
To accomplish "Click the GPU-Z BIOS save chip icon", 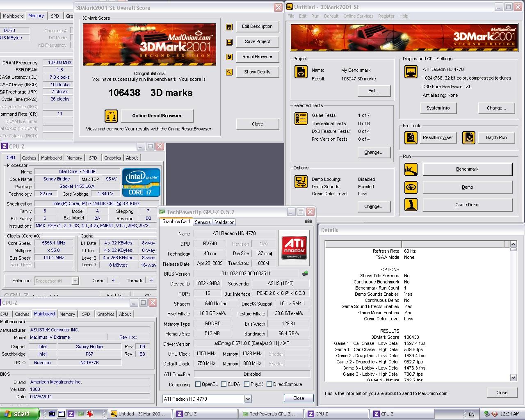I will tap(305, 274).
